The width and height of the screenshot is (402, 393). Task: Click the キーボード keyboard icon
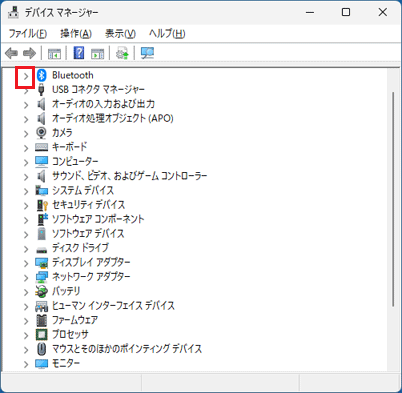click(x=41, y=147)
